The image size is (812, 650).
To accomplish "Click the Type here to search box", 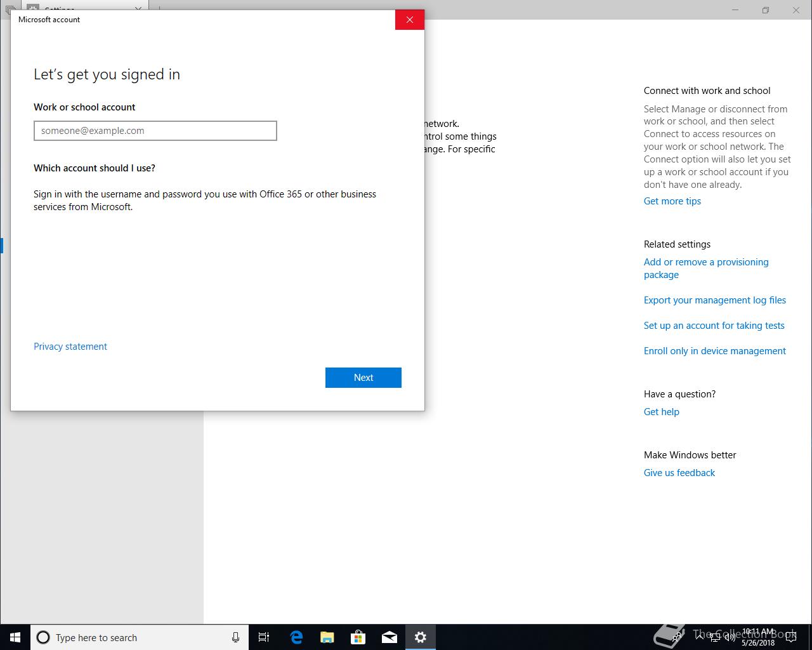I will [x=140, y=637].
